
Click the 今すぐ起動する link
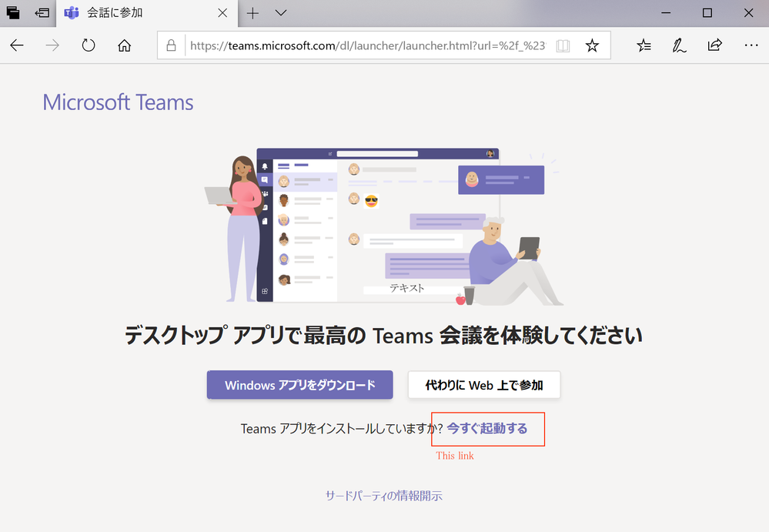tap(488, 428)
